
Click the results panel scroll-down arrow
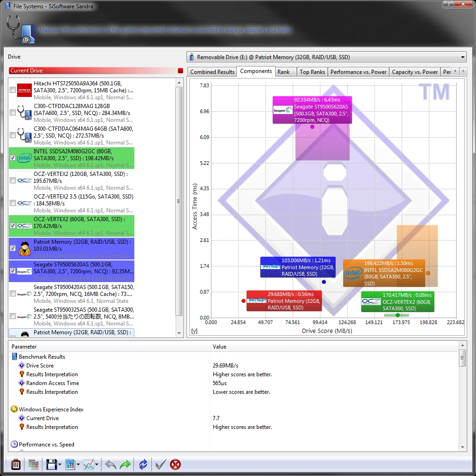click(462, 447)
